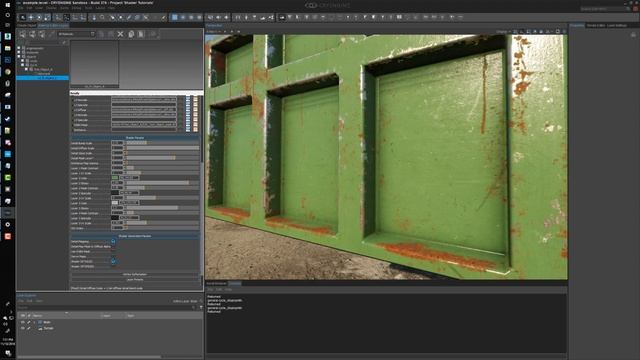Open the Level Settings tab in the right panel
The width and height of the screenshot is (640, 360).
tap(617, 25)
